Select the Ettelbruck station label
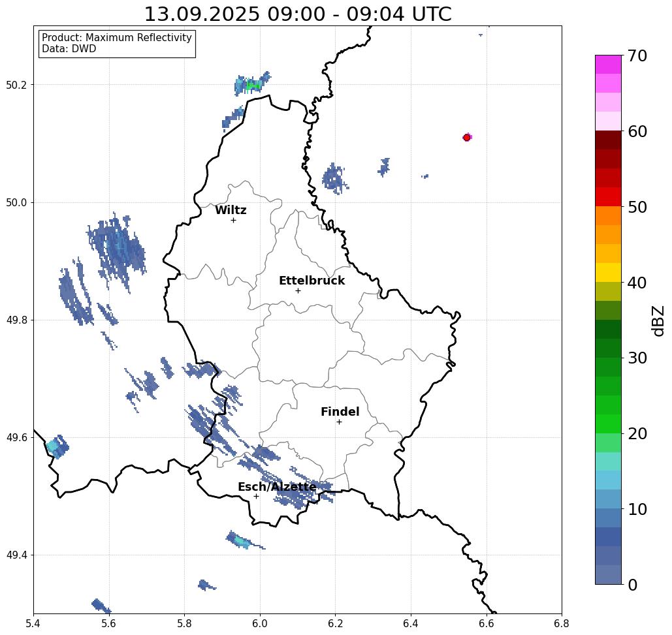Viewport: 672px width, 635px height. 312,281
